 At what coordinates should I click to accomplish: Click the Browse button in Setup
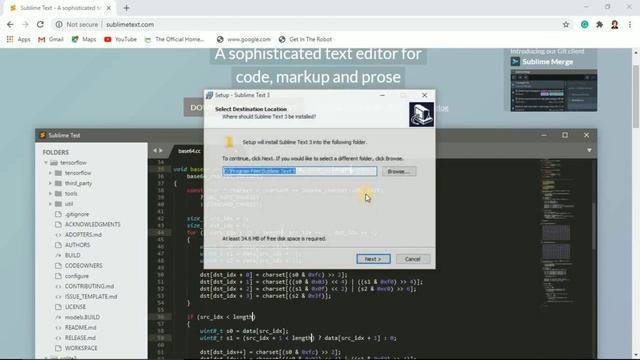(x=399, y=171)
